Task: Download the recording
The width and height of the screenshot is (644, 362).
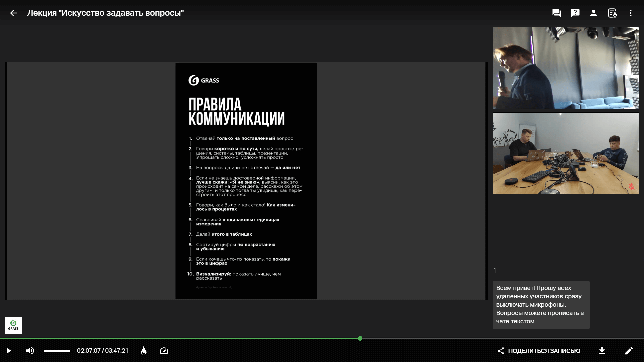Action: (x=602, y=351)
